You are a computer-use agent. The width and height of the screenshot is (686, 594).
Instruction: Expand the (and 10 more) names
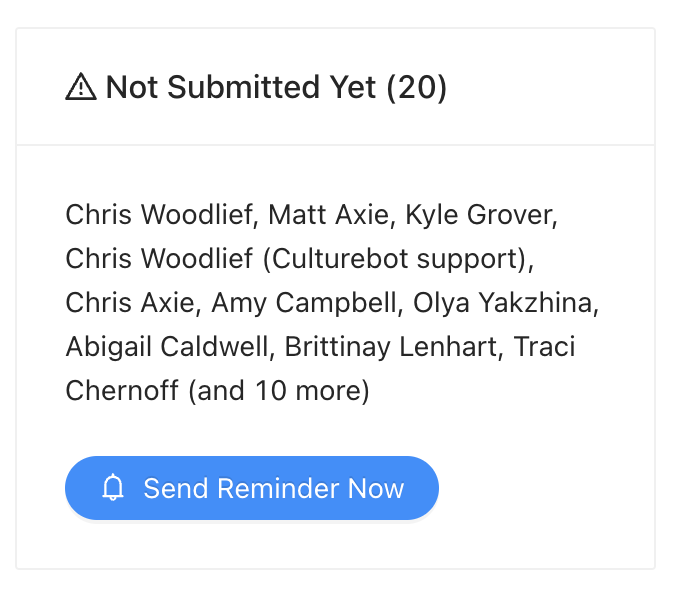(279, 391)
